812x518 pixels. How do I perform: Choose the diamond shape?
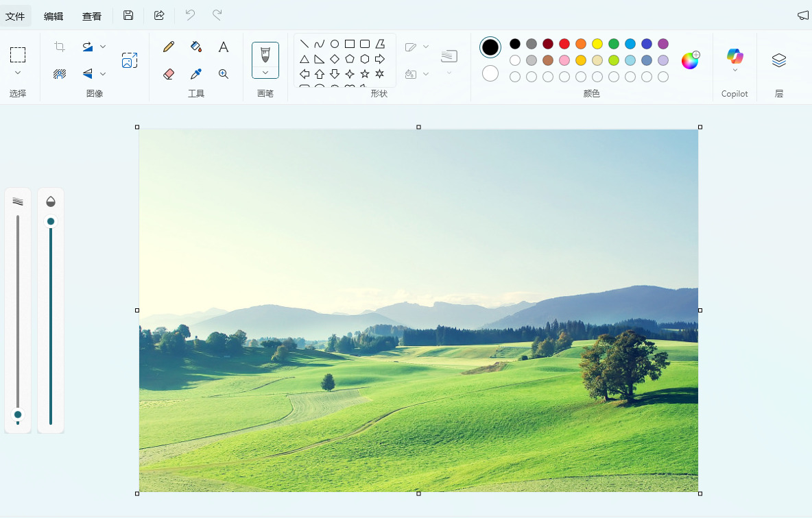click(x=335, y=59)
